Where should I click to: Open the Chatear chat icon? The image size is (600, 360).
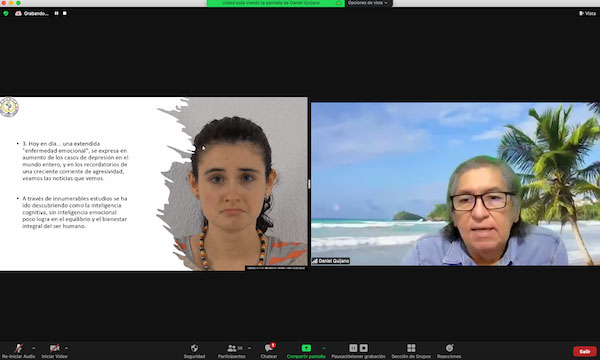(x=269, y=348)
